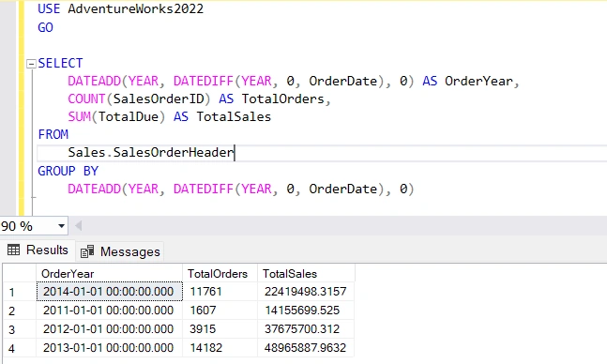Click the TotalSales alias in the query
Viewport: 607px width, 364px height.
(234, 117)
